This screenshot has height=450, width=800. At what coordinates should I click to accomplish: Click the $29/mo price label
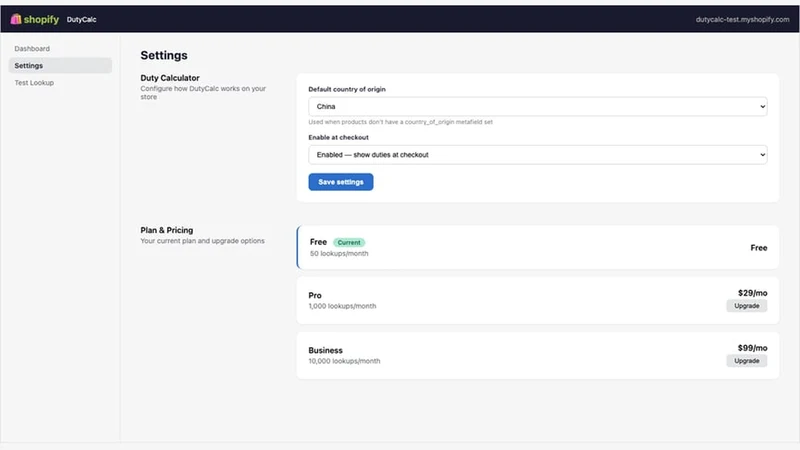click(x=753, y=293)
